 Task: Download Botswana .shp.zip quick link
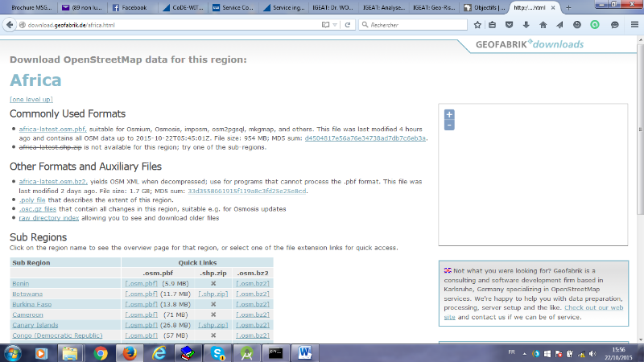coord(213,294)
